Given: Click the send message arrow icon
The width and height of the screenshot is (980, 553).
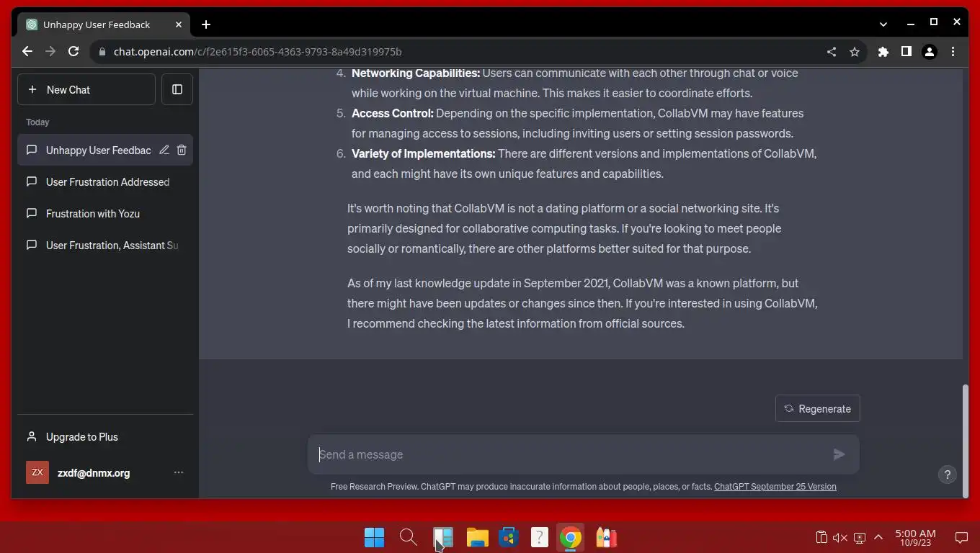Looking at the screenshot, I should 839,454.
